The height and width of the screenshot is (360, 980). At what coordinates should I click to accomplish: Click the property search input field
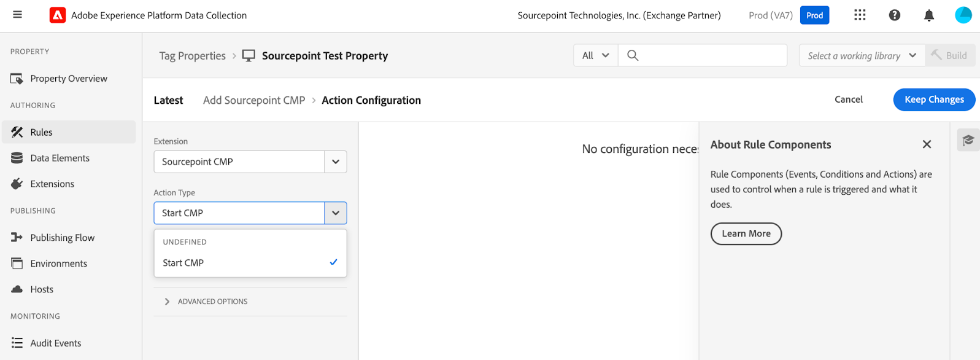tap(703, 55)
